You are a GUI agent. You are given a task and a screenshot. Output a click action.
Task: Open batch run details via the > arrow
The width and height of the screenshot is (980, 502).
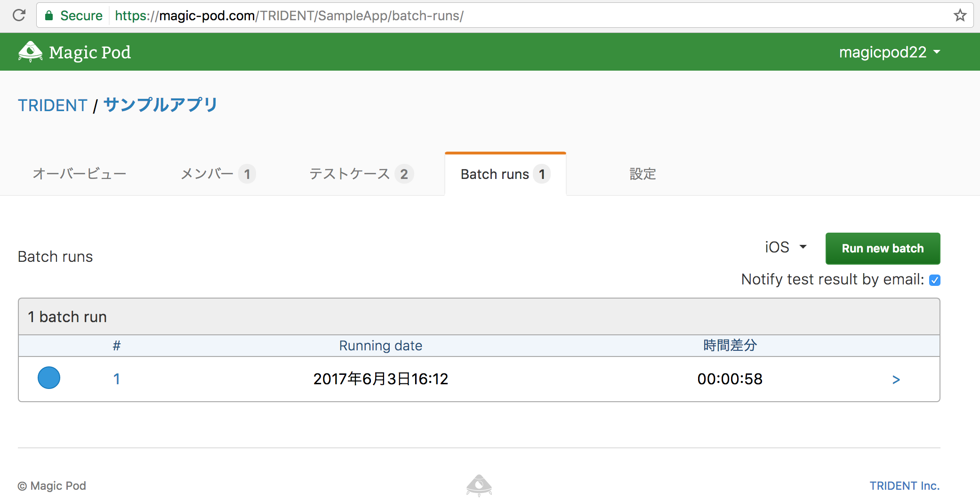[x=896, y=380]
